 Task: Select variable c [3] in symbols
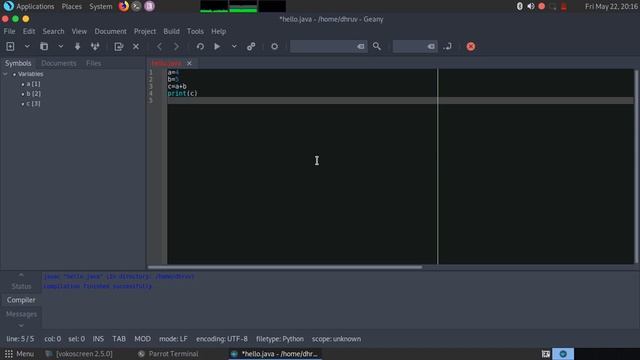pyautogui.click(x=33, y=104)
